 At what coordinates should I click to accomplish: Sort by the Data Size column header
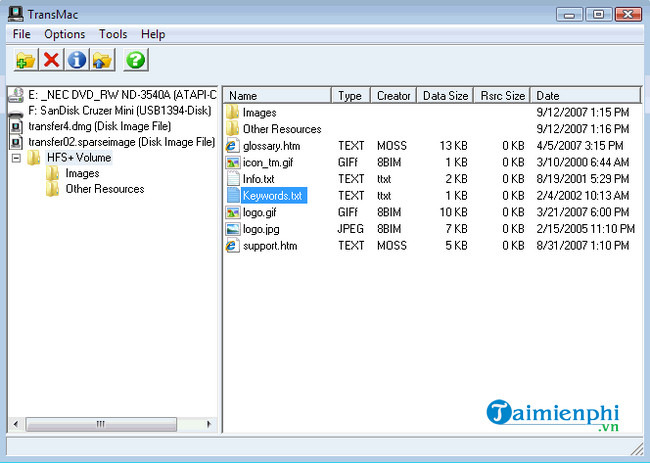click(x=445, y=96)
